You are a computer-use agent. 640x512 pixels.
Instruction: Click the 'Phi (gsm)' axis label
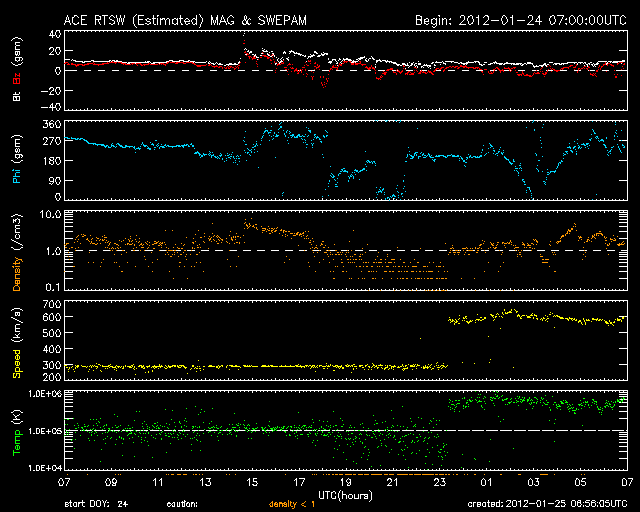[x=17, y=160]
